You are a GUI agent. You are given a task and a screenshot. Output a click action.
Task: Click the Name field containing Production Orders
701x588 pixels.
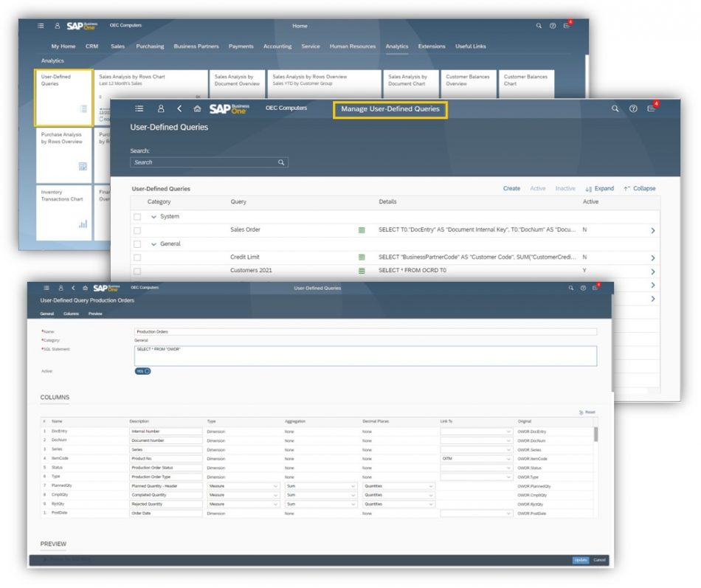click(x=365, y=332)
